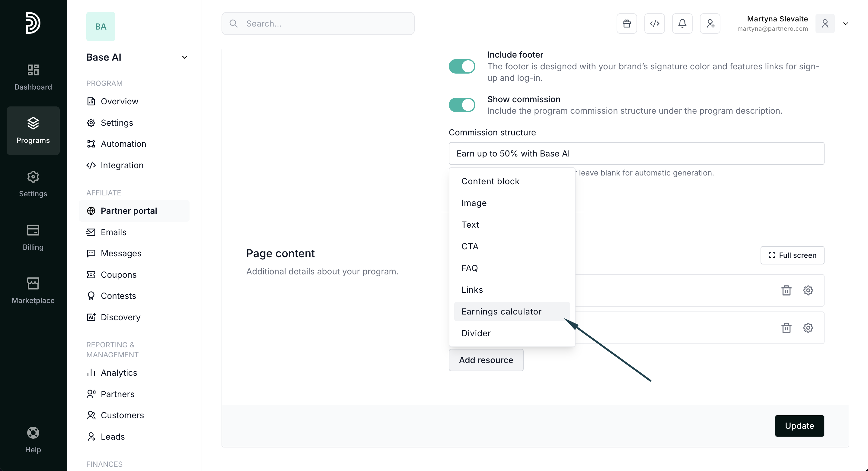Viewport: 868px width, 471px height.
Task: Pick the Divider resource option
Action: tap(476, 333)
